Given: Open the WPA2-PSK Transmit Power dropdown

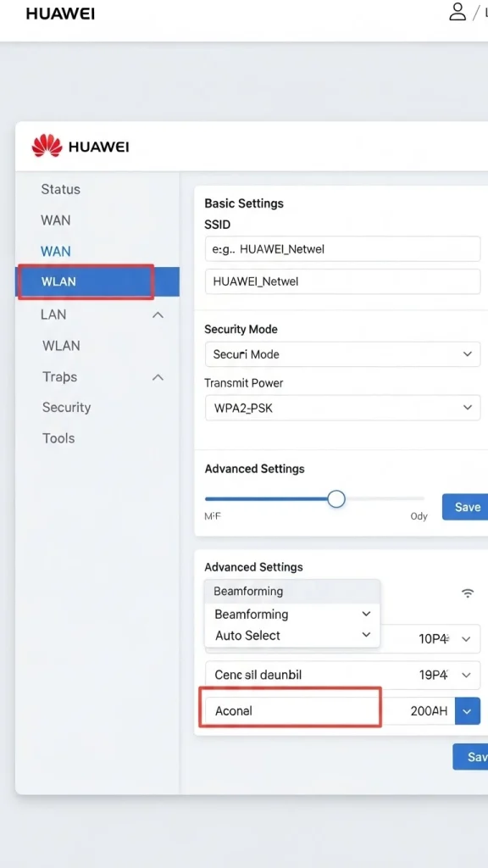Looking at the screenshot, I should pos(341,408).
